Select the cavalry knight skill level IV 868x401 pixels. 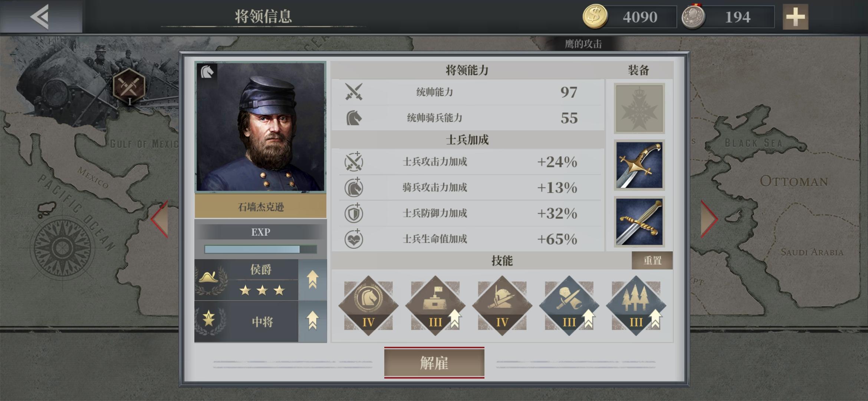[368, 306]
